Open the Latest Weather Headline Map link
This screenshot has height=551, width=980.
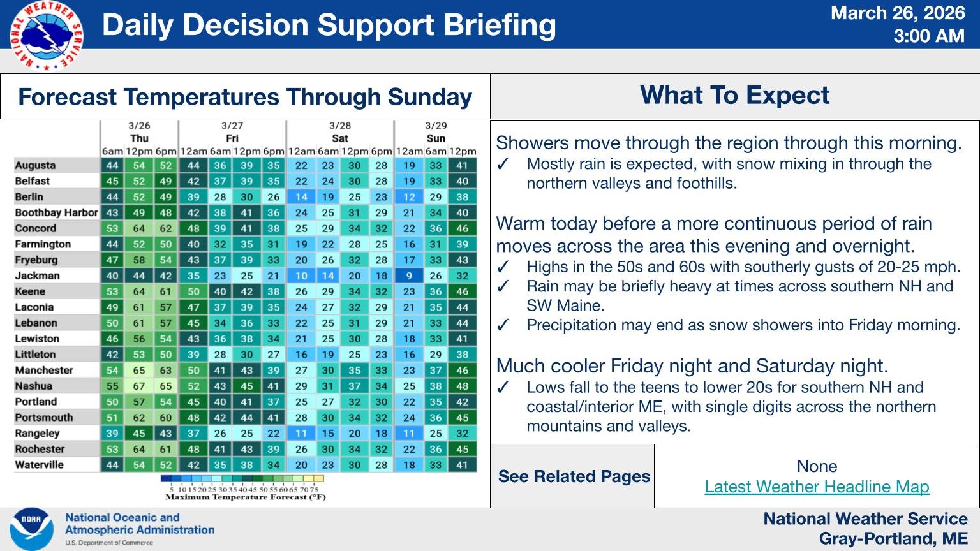pyautogui.click(x=817, y=487)
